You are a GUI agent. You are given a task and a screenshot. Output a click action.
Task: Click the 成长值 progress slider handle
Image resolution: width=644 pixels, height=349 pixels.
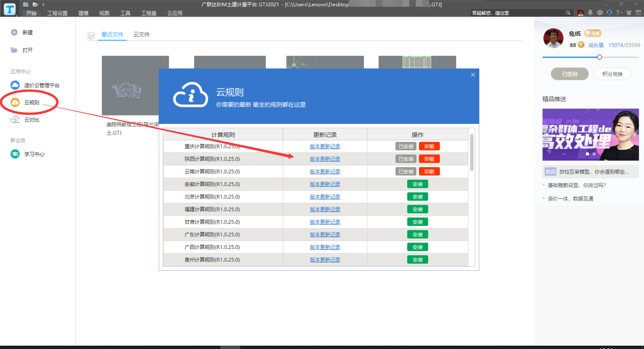pyautogui.click(x=599, y=57)
